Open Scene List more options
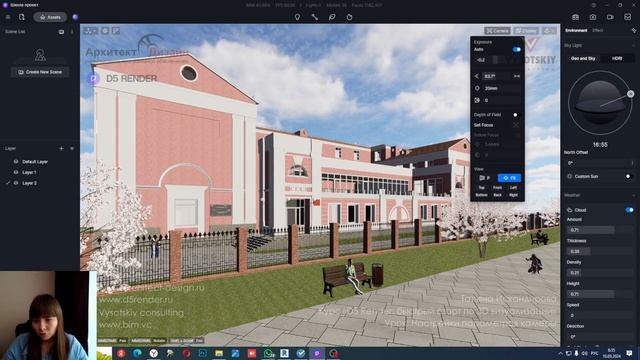Screen dimensions: 640x360 point(72,31)
